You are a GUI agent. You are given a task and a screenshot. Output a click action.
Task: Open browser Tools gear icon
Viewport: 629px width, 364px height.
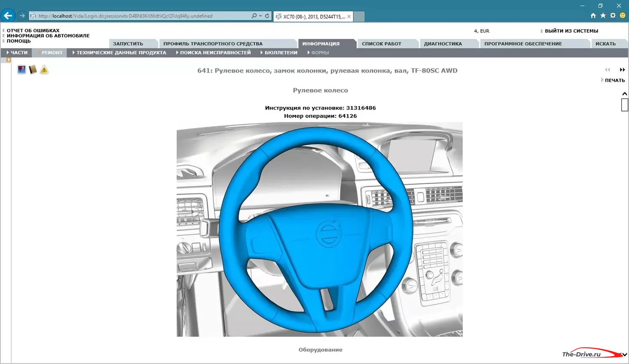(613, 16)
